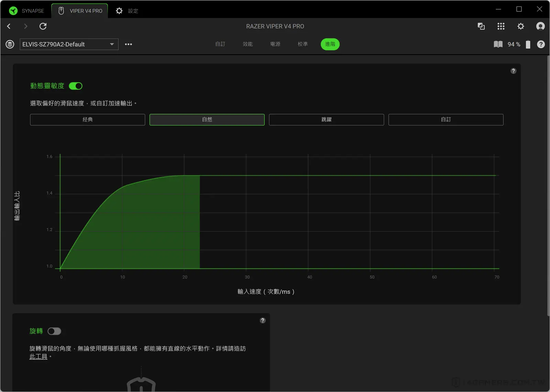Minimize the Synapse window
Screen dimensions: 550x392
coord(498,9)
